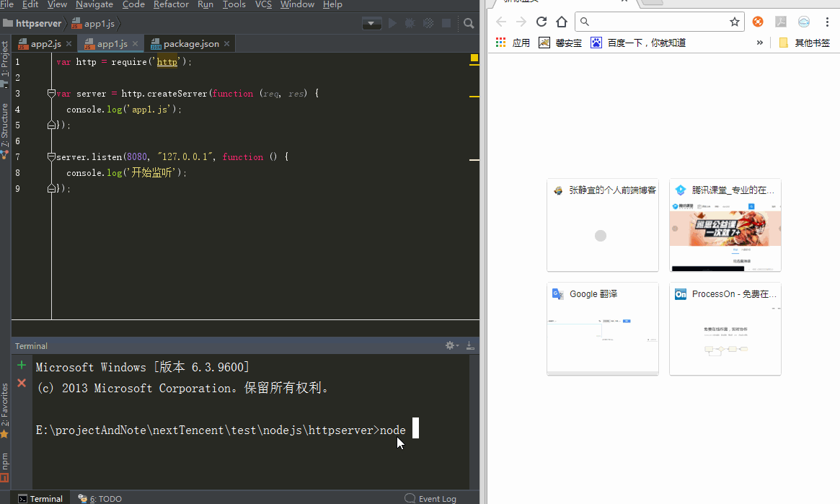Click the Chrome home icon
Image resolution: width=840 pixels, height=504 pixels.
click(562, 22)
